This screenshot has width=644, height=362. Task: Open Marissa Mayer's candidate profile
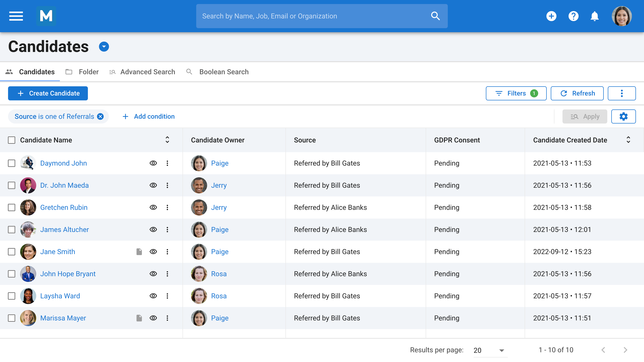pos(63,318)
